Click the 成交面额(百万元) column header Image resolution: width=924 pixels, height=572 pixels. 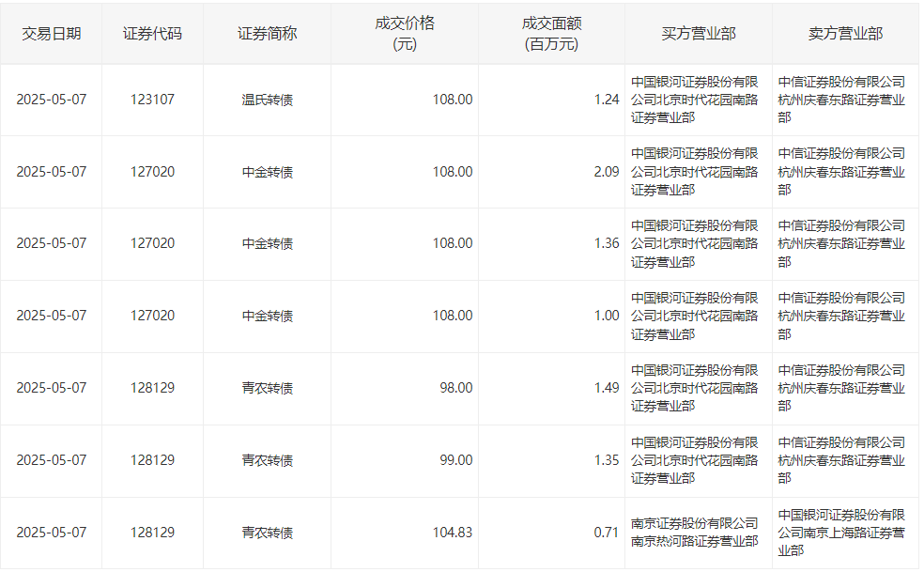[551, 34]
